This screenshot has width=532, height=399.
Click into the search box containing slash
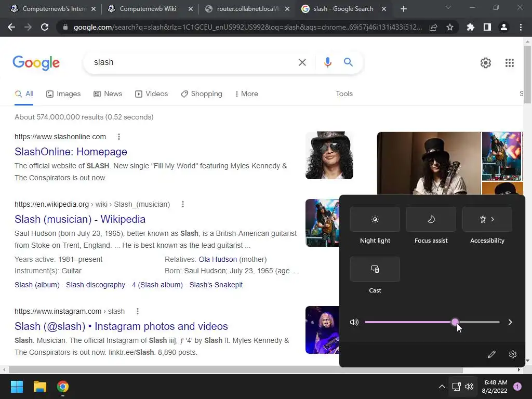190,62
